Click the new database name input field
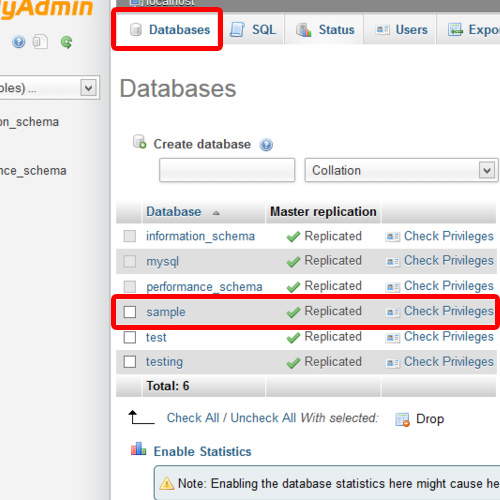Screen dimensions: 500x500 pos(227,170)
